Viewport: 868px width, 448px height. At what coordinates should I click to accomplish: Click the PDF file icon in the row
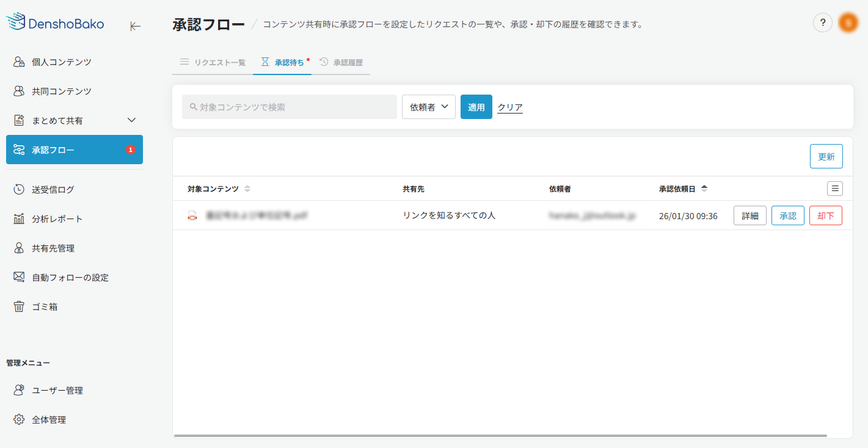[x=192, y=215]
